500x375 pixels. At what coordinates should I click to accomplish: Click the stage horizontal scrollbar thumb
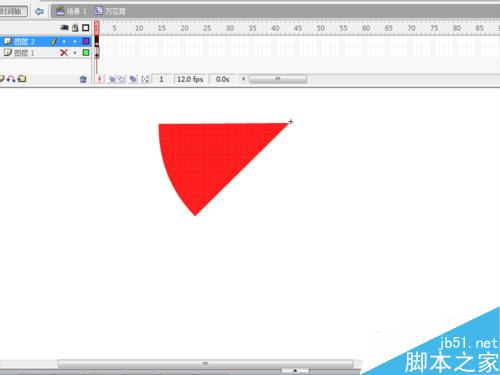click(206, 364)
